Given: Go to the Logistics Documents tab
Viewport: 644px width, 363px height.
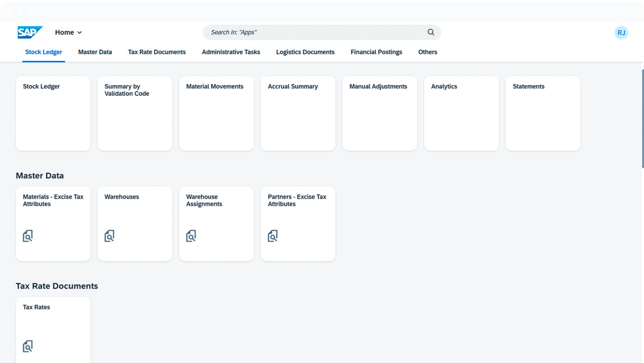Looking at the screenshot, I should click(x=305, y=52).
